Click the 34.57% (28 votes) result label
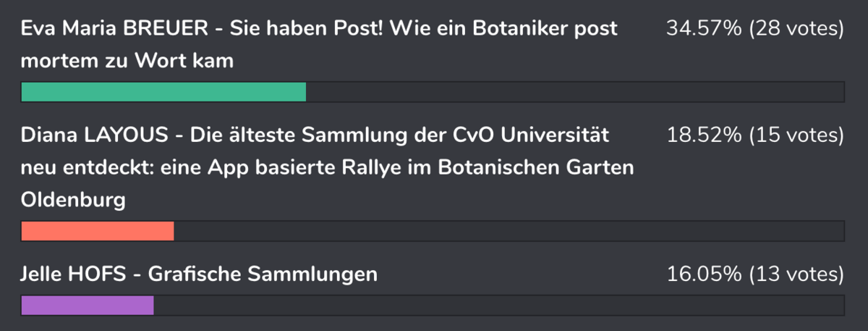This screenshot has width=868, height=331. [755, 29]
